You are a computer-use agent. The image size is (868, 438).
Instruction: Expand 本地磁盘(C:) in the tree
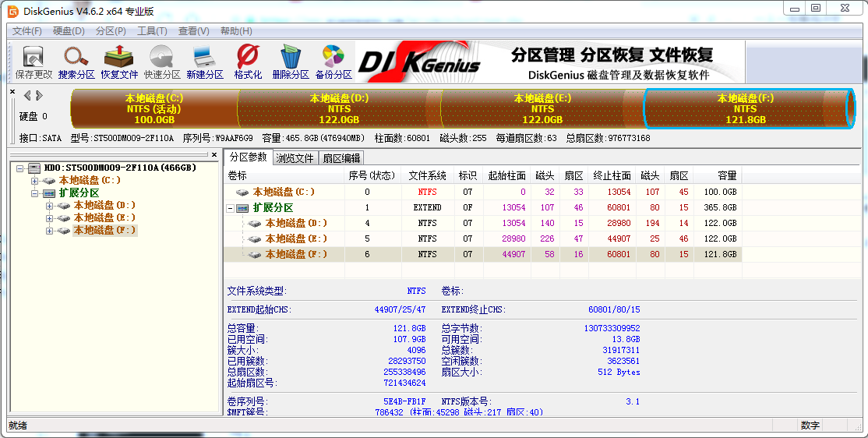[x=35, y=181]
